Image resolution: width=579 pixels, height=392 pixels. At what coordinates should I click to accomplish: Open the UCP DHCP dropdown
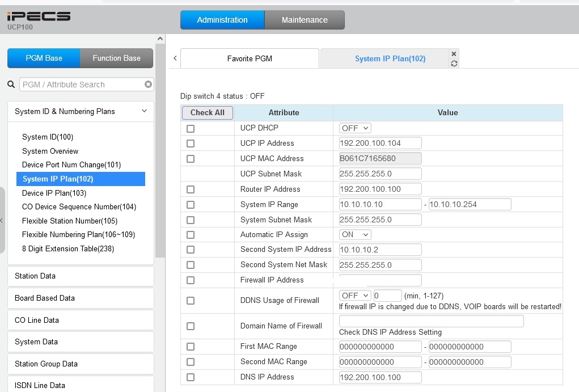(x=355, y=128)
